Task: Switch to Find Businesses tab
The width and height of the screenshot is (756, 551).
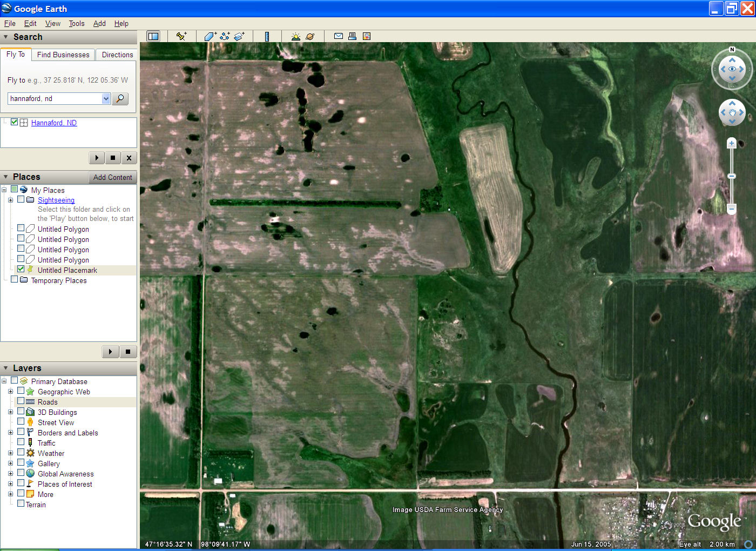Action: [x=63, y=55]
